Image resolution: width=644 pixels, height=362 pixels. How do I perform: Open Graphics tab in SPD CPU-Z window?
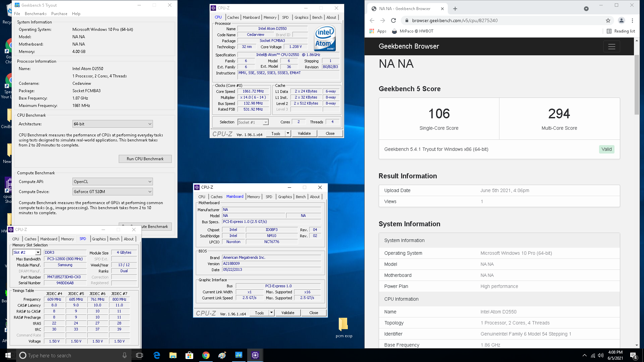coord(99,239)
